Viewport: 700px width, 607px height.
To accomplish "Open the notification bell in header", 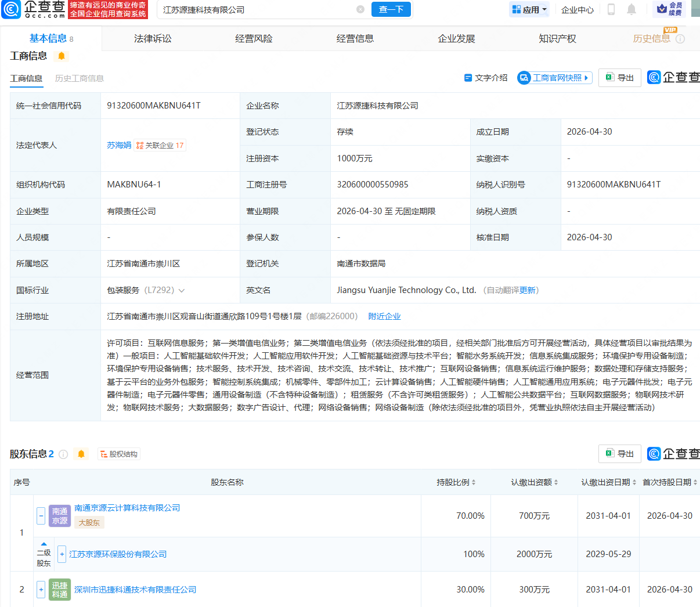I will coord(632,9).
